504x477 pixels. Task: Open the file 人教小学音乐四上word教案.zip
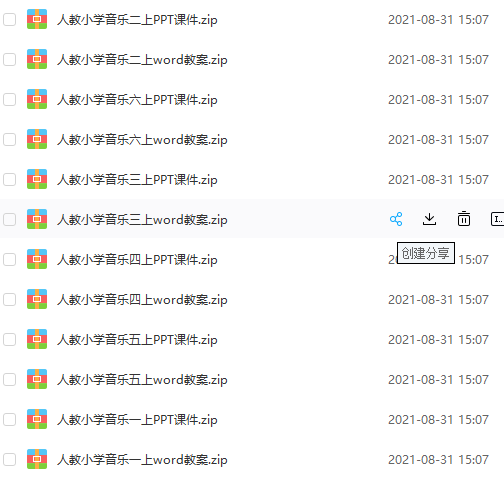click(x=142, y=300)
